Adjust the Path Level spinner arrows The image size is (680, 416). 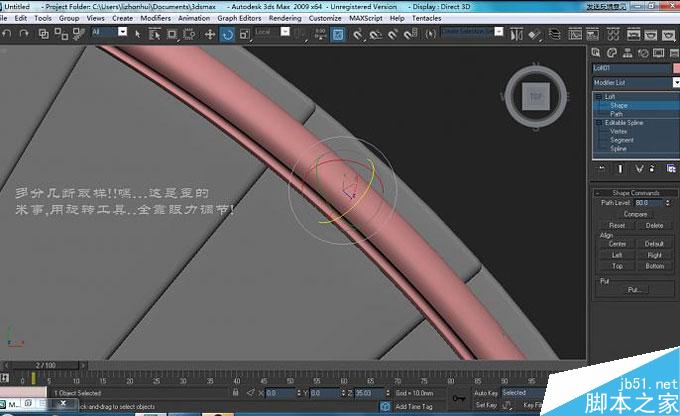(x=667, y=203)
